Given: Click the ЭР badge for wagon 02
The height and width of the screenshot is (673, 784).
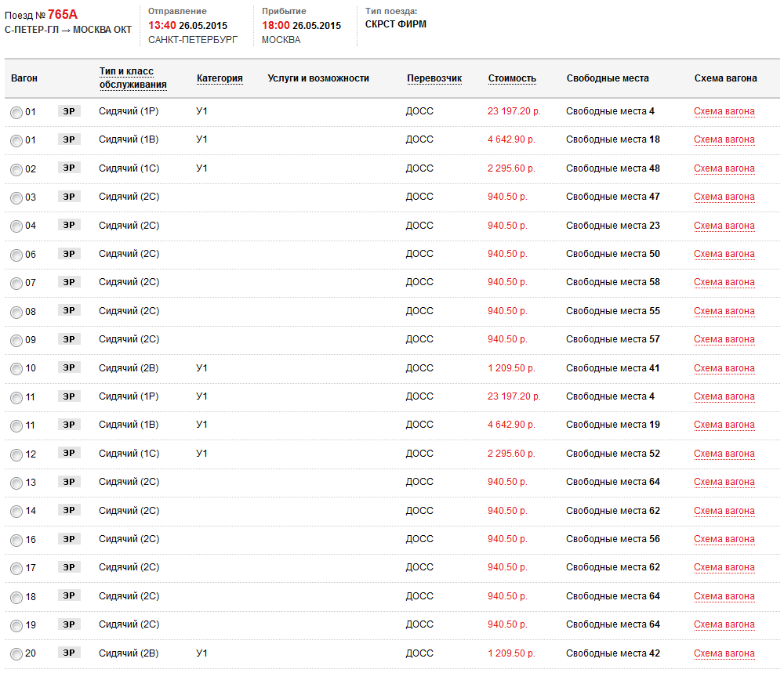Looking at the screenshot, I should [69, 168].
